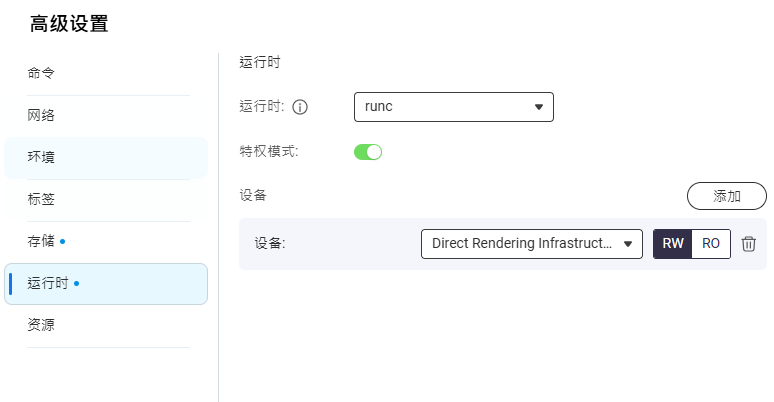The height and width of the screenshot is (402, 774).
Task: Switch device access to RO
Action: click(711, 243)
